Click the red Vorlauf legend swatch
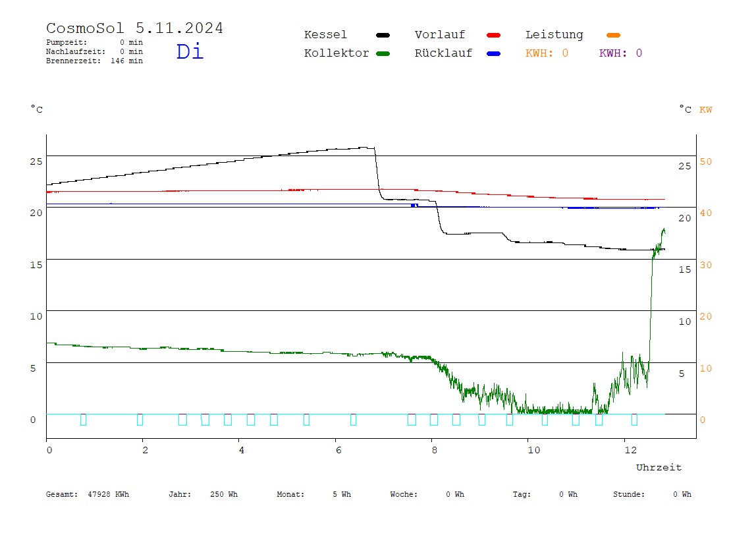Screen dimensions: 756x535 (x=494, y=35)
